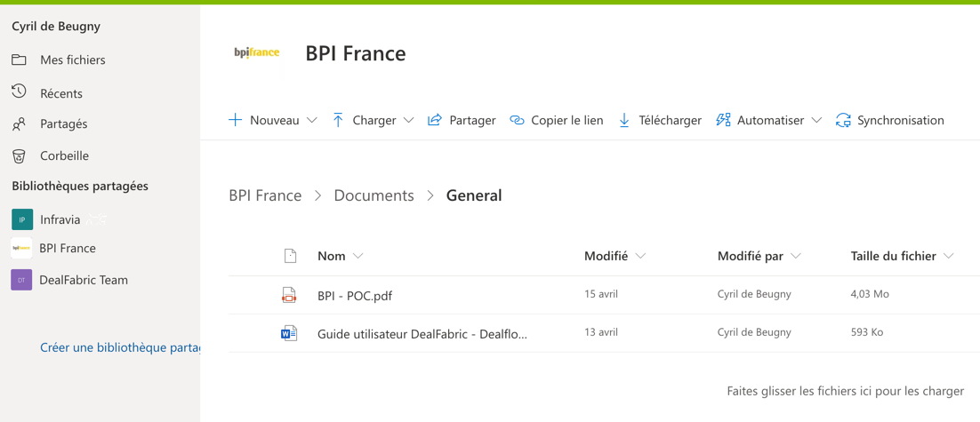Click Copier le lien button

(x=556, y=121)
